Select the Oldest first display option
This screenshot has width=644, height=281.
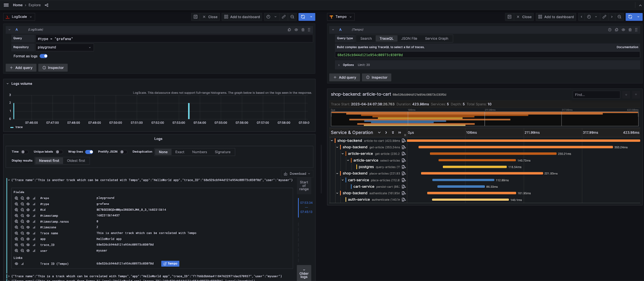coord(76,161)
